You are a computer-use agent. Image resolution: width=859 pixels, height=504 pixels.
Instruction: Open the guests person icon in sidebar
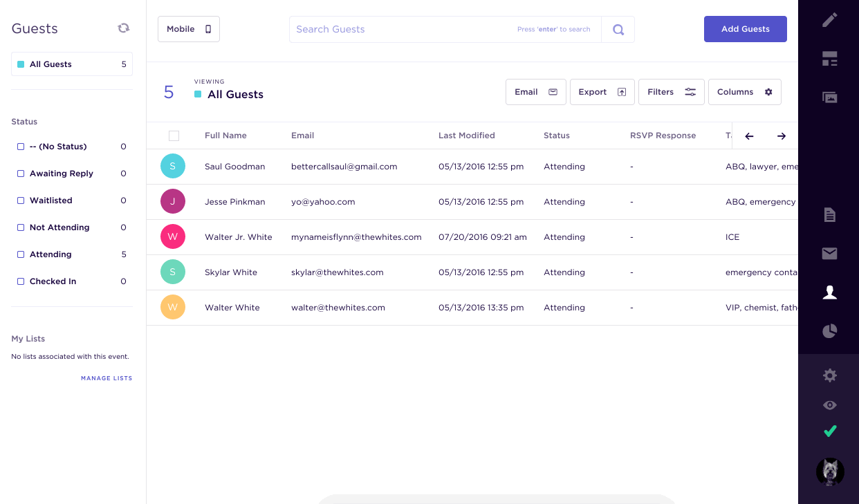(830, 292)
